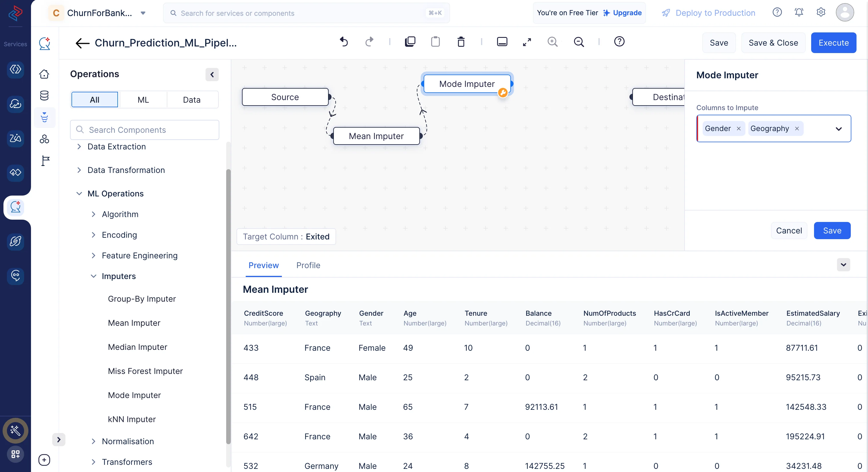868x472 pixels.
Task: Select kNN Imputer from operations list
Action: point(131,419)
